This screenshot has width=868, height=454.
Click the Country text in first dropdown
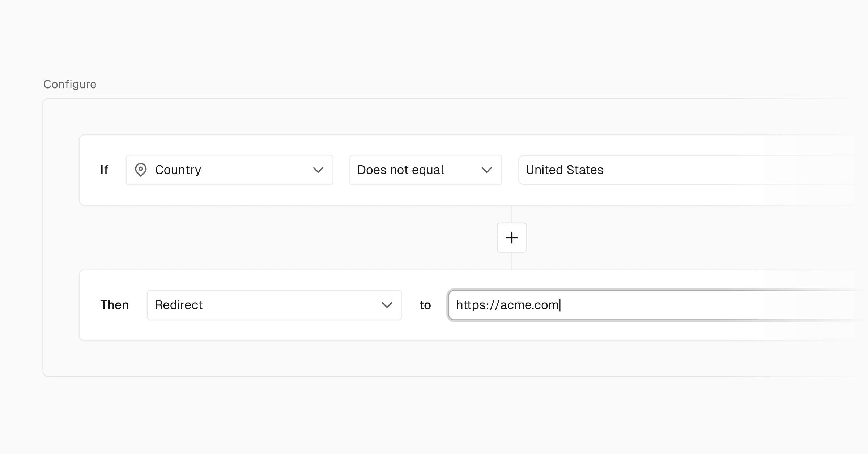point(178,170)
